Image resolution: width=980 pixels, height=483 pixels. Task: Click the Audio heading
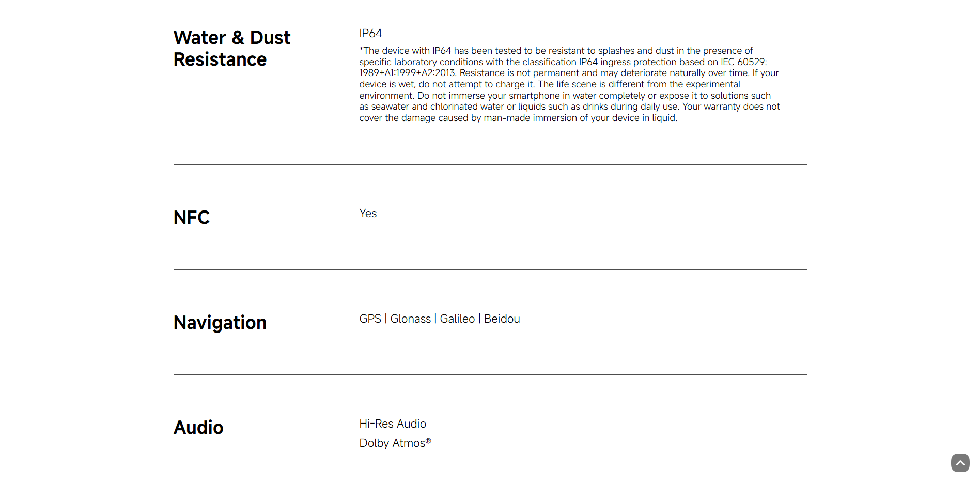pyautogui.click(x=198, y=428)
